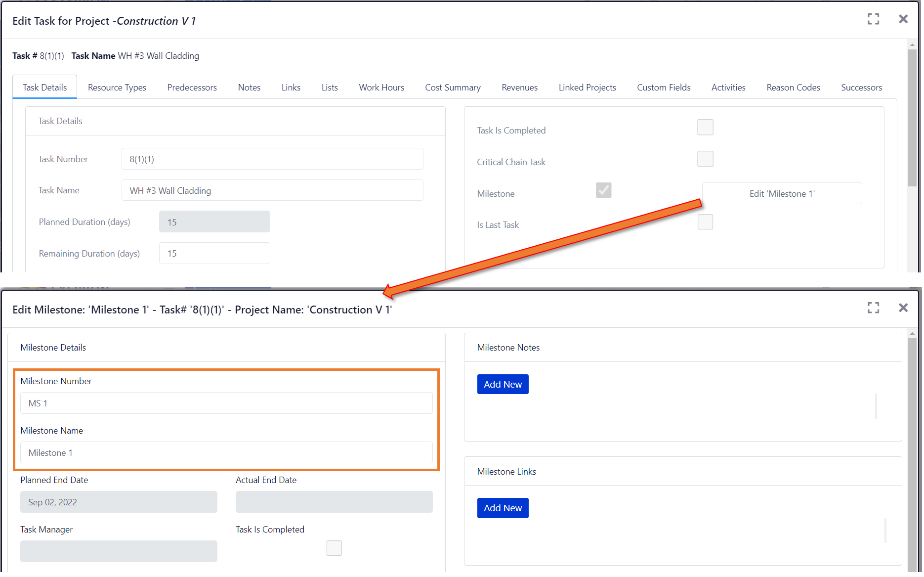This screenshot has height=577, width=924.
Task: Close the Edit Task dialog
Action: click(x=903, y=19)
